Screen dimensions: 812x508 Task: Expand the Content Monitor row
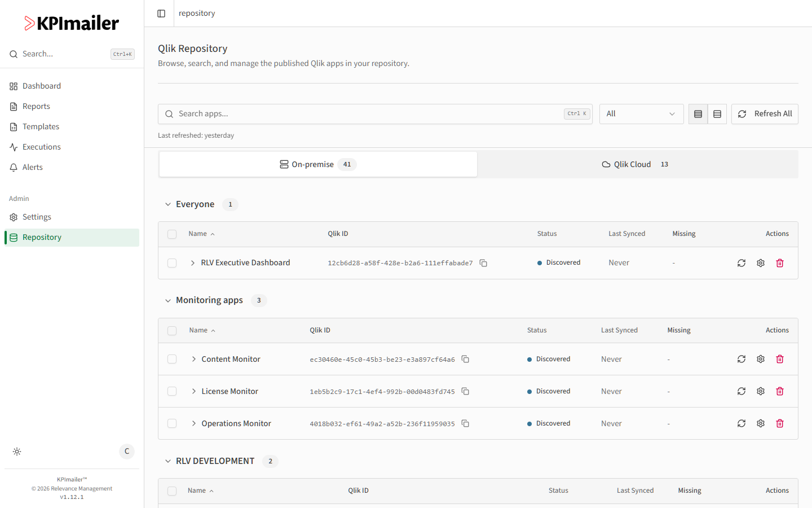(x=193, y=359)
